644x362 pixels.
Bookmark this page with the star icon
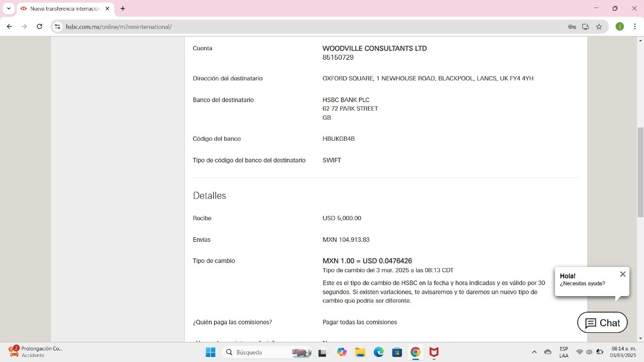[x=599, y=27]
